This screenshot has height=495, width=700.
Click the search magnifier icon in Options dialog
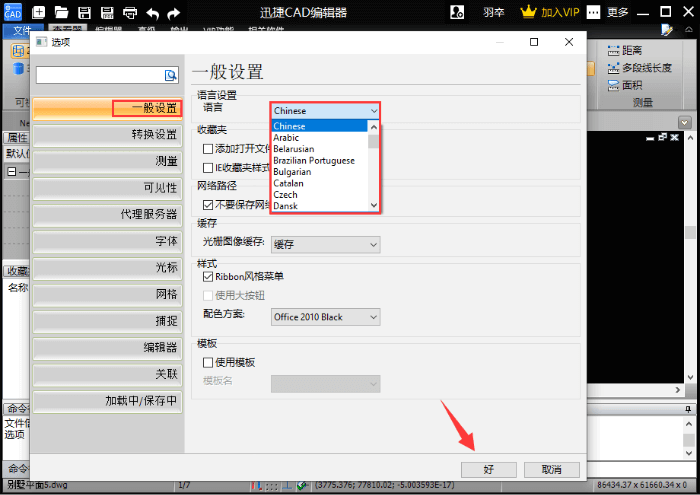(x=170, y=75)
